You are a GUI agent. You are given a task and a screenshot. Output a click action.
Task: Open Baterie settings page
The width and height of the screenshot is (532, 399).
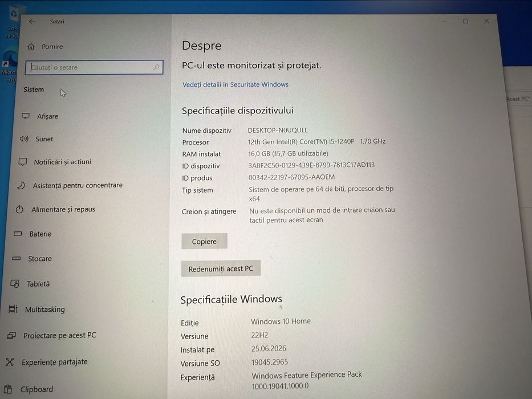tap(40, 234)
